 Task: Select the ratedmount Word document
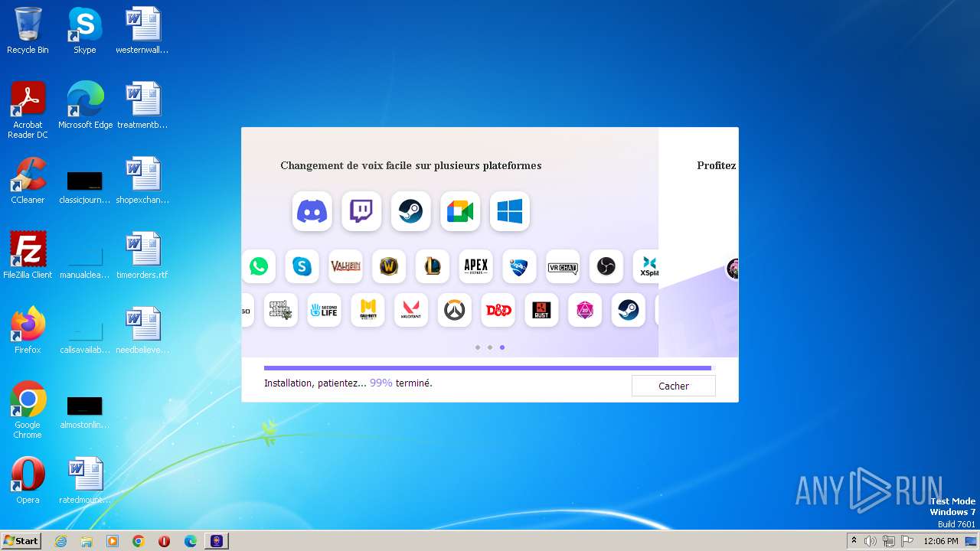[84, 480]
